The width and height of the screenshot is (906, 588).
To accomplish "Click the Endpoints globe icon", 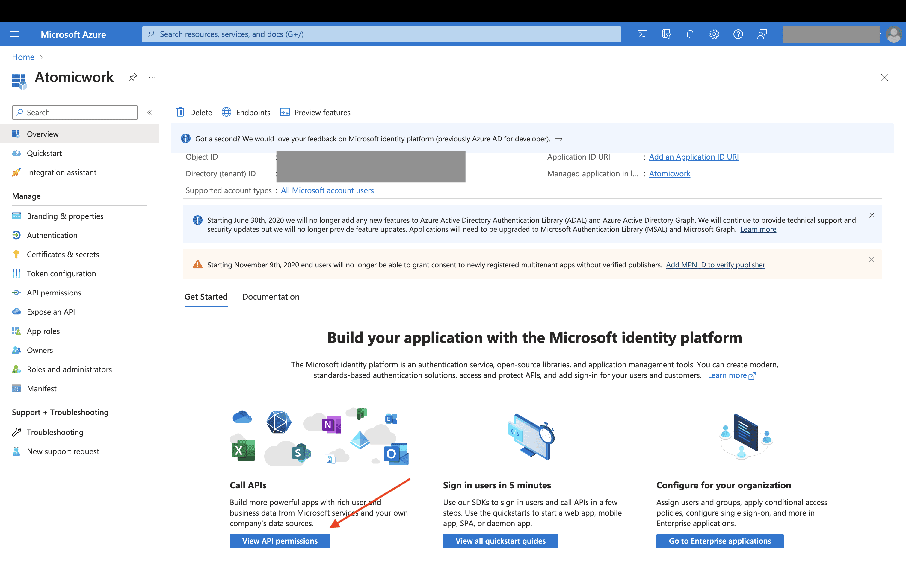I will tap(226, 112).
